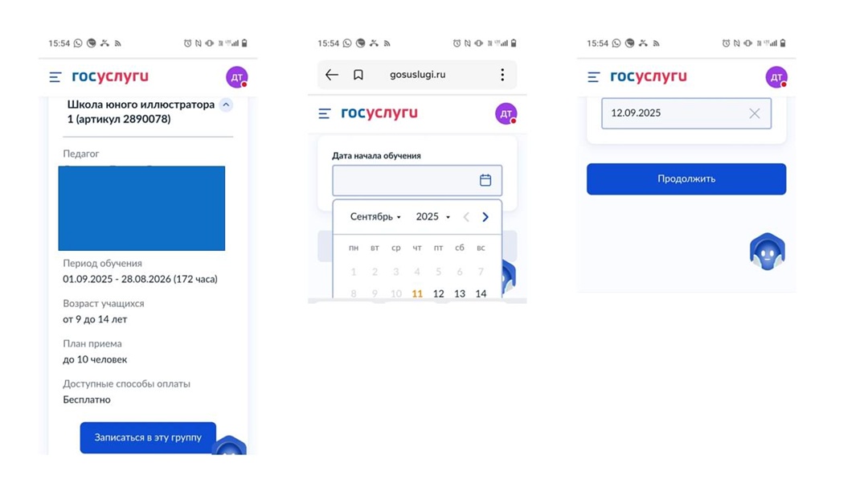Click the Продолжить button

click(x=686, y=179)
